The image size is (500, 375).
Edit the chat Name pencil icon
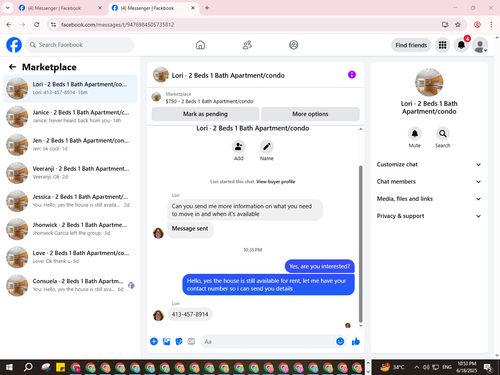267,146
